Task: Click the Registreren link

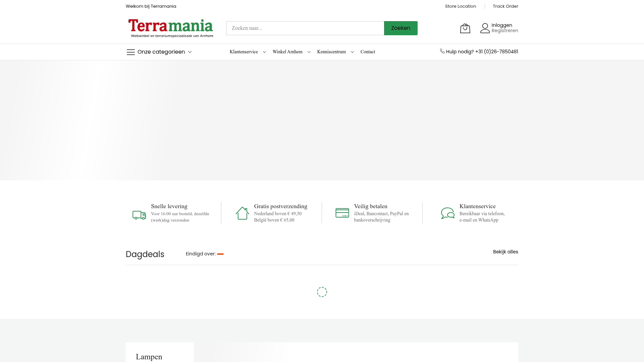Action: [x=505, y=31]
